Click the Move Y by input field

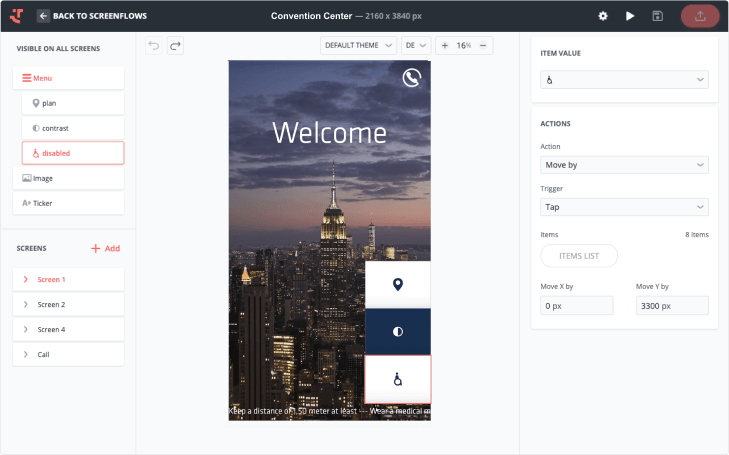(672, 305)
